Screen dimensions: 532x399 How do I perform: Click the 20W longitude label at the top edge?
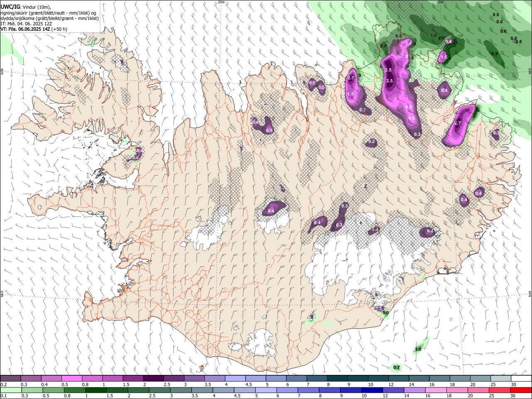coord(221,2)
